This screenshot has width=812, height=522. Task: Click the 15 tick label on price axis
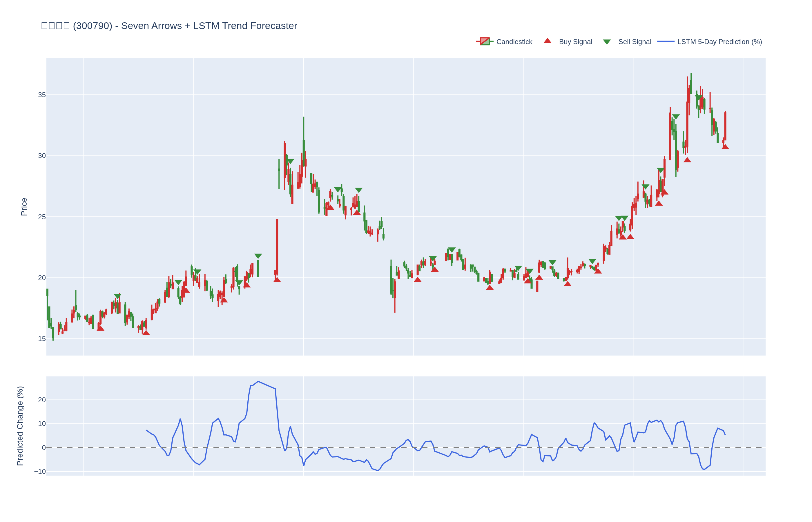[x=42, y=339]
